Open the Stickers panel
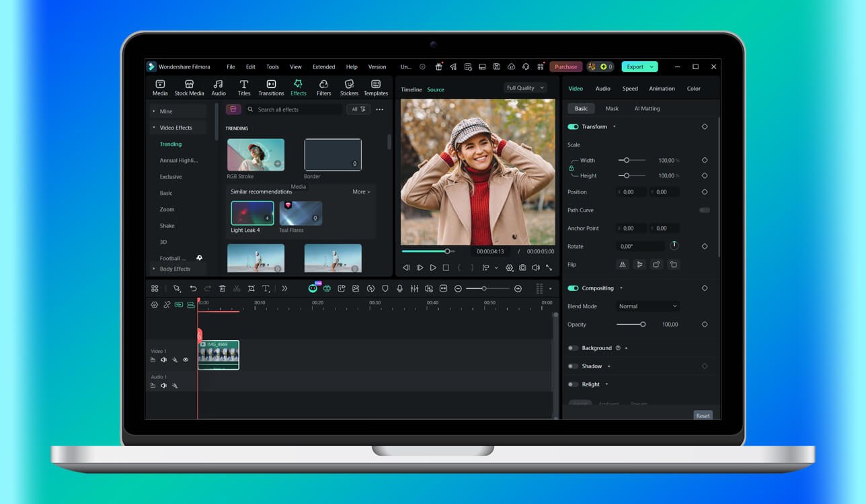The image size is (866, 504). [349, 87]
